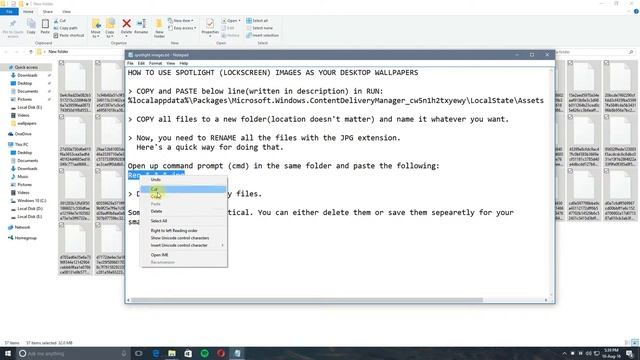Click Copy path in the Explorer ribbon

[65, 28]
